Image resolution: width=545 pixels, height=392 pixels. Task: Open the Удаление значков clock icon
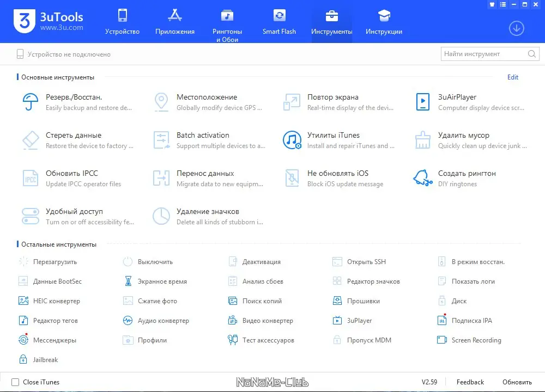tap(161, 216)
